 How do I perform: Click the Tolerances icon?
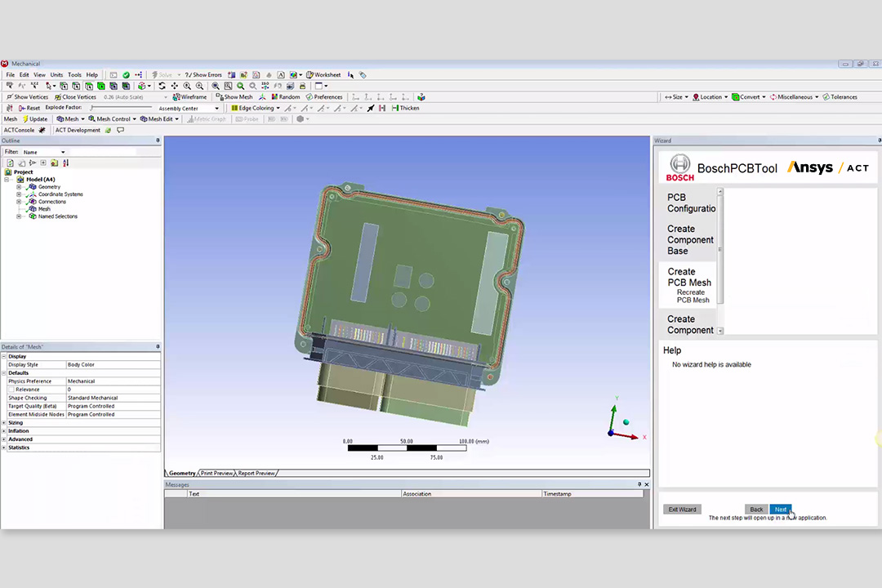pyautogui.click(x=825, y=97)
